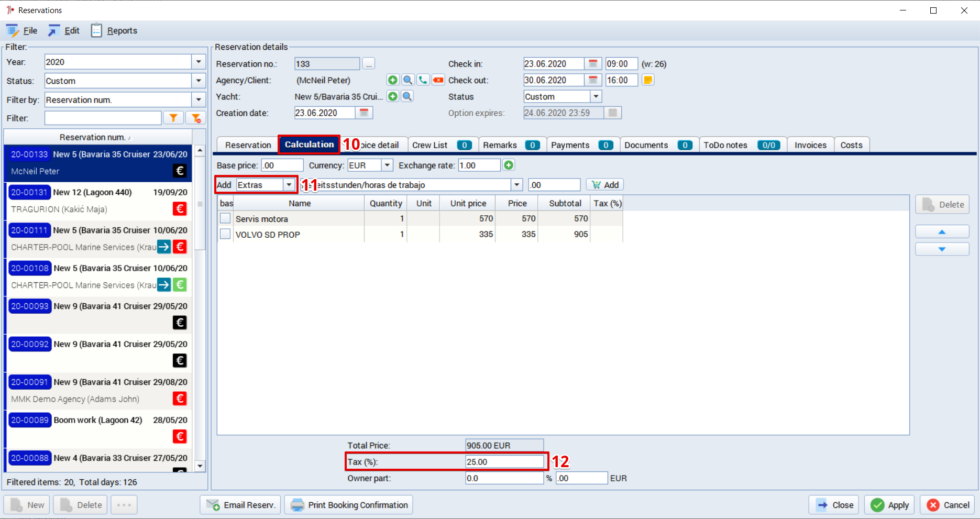
Task: Click the New reservation button
Action: coord(27,505)
